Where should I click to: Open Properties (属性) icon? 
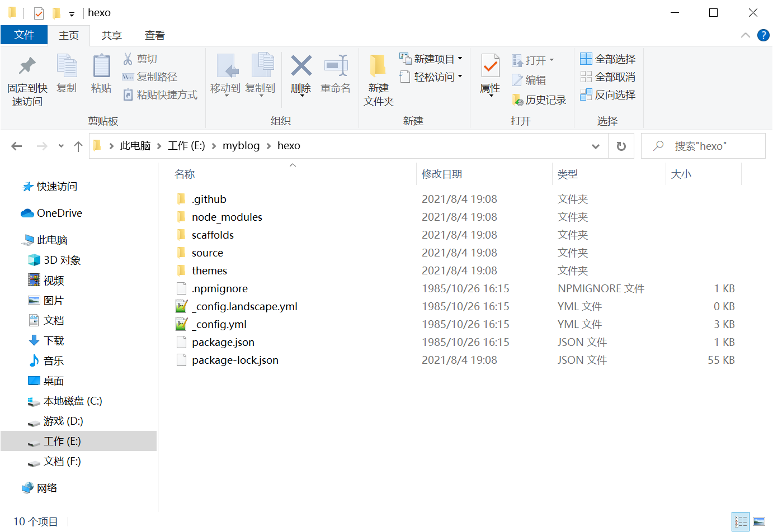491,66
